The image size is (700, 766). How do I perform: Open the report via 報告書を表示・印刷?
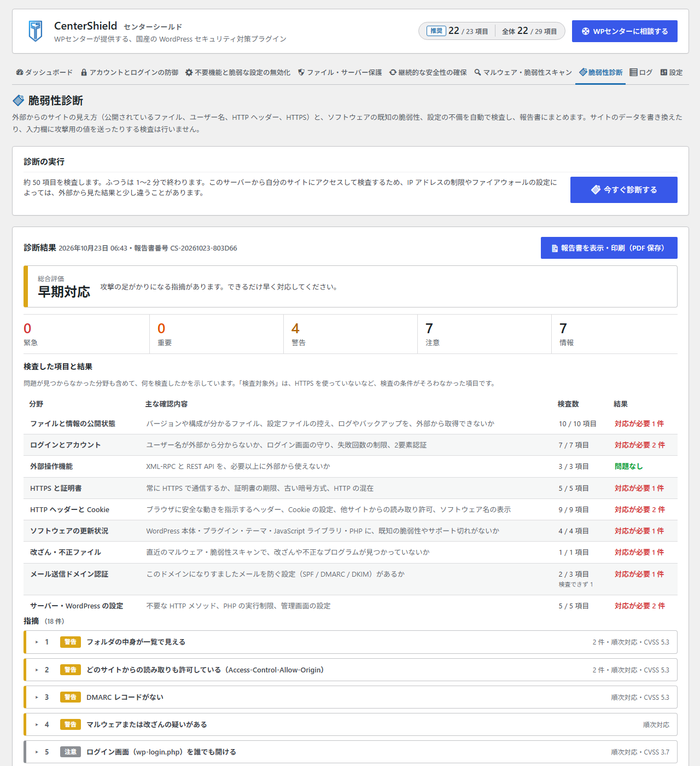pos(609,248)
